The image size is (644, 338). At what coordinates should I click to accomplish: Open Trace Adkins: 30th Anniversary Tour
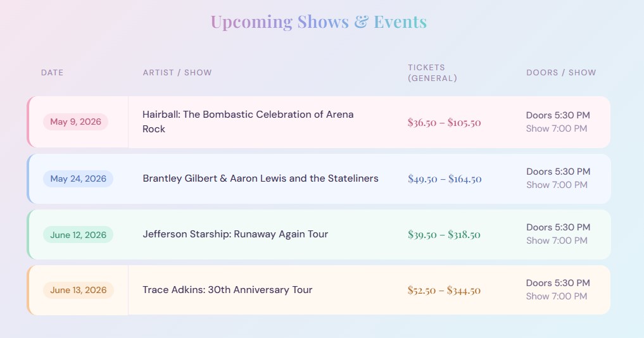pos(227,290)
